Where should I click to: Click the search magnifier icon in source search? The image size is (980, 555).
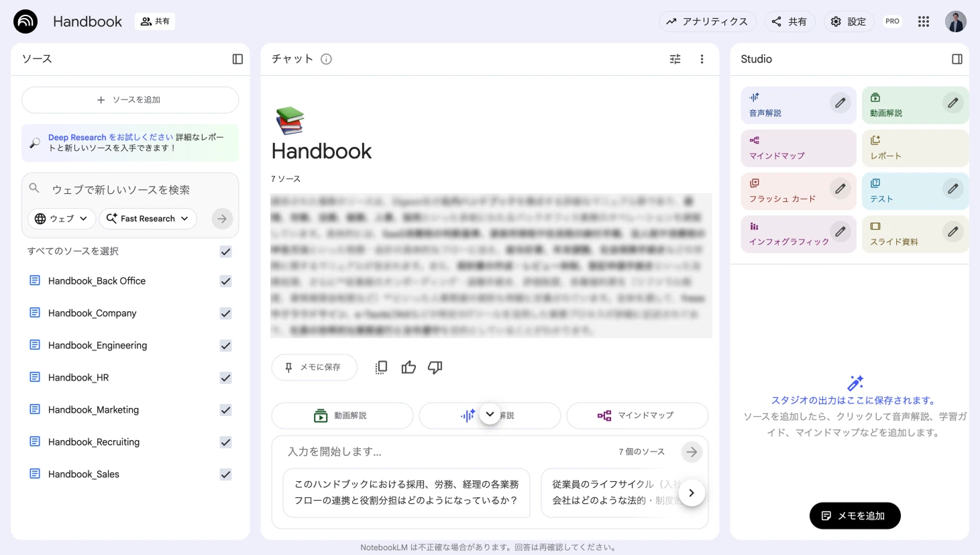(34, 189)
